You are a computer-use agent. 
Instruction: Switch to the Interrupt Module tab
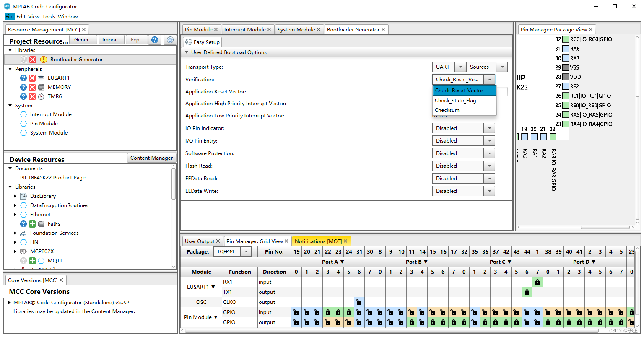tap(245, 29)
